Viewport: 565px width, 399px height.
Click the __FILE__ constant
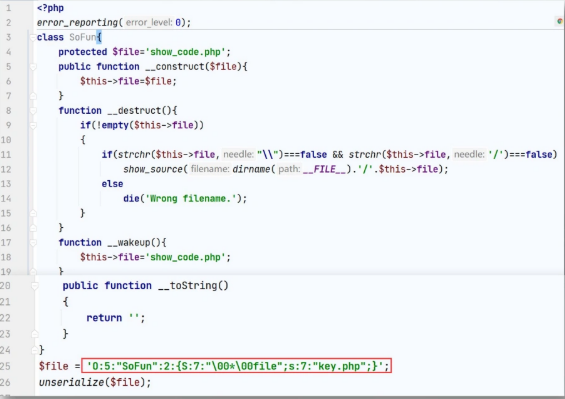[x=324, y=169]
